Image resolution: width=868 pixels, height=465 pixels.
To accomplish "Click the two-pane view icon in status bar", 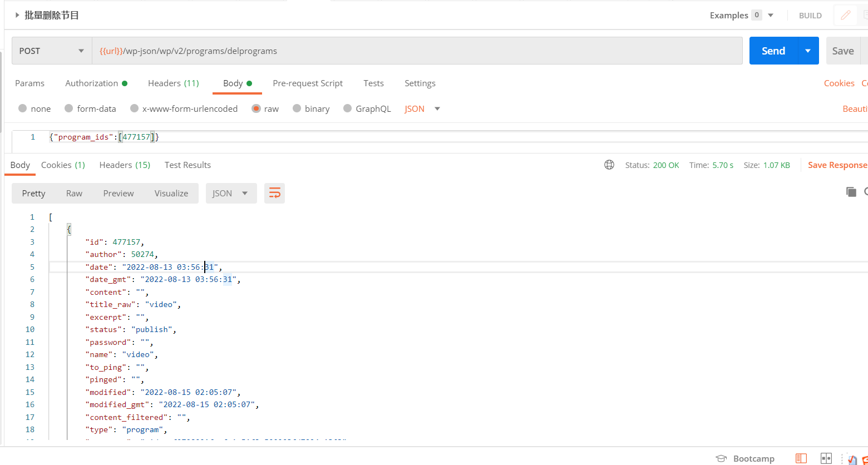I will click(x=826, y=458).
